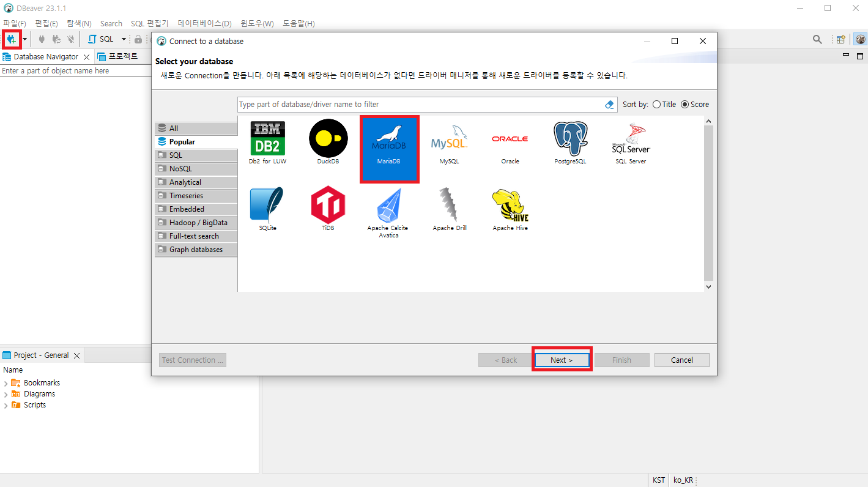Expand the Bookmarks tree node
Screen dimensions: 868x487
(x=6, y=383)
